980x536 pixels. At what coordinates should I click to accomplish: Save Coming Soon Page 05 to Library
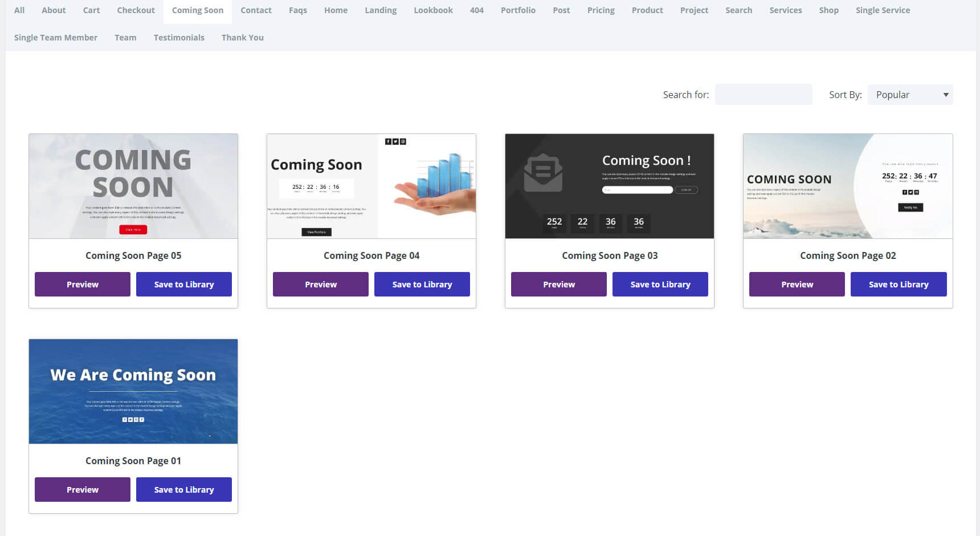click(x=184, y=285)
